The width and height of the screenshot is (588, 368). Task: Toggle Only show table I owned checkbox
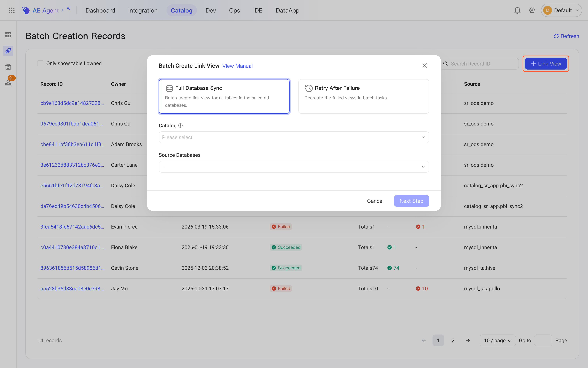point(40,63)
